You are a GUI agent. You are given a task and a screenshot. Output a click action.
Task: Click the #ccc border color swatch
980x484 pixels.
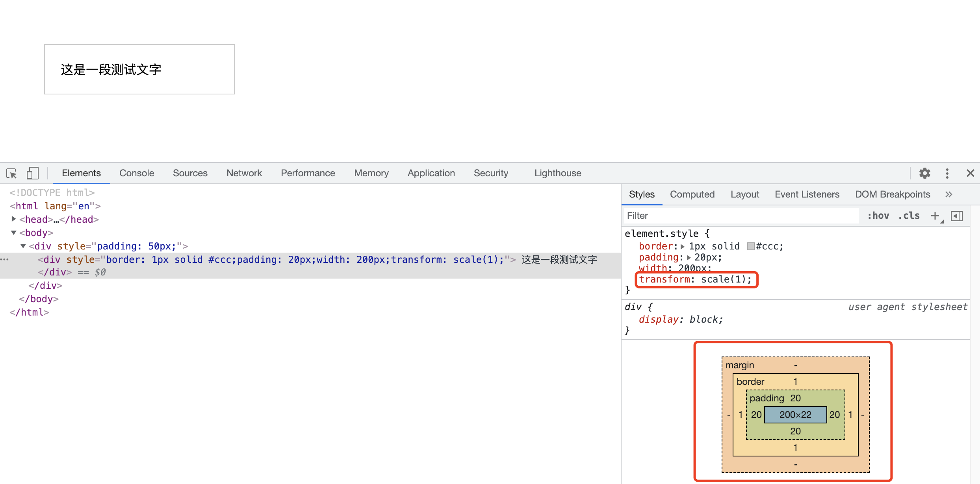coord(750,246)
